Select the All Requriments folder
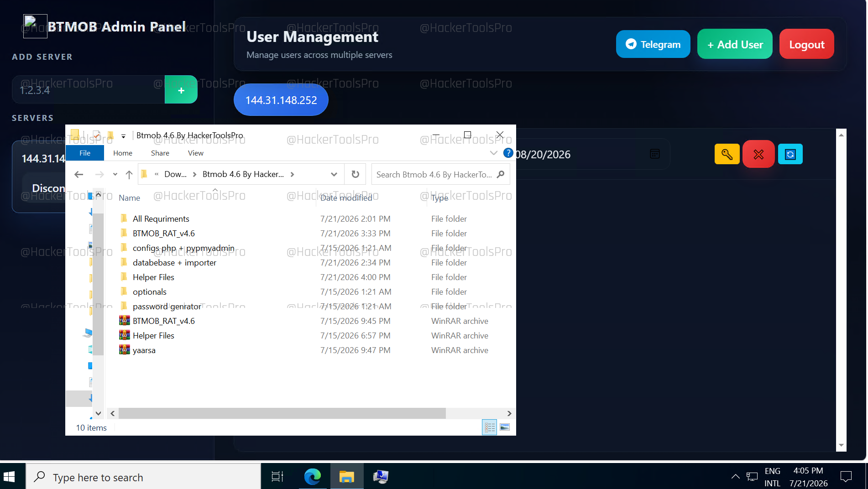 (161, 219)
